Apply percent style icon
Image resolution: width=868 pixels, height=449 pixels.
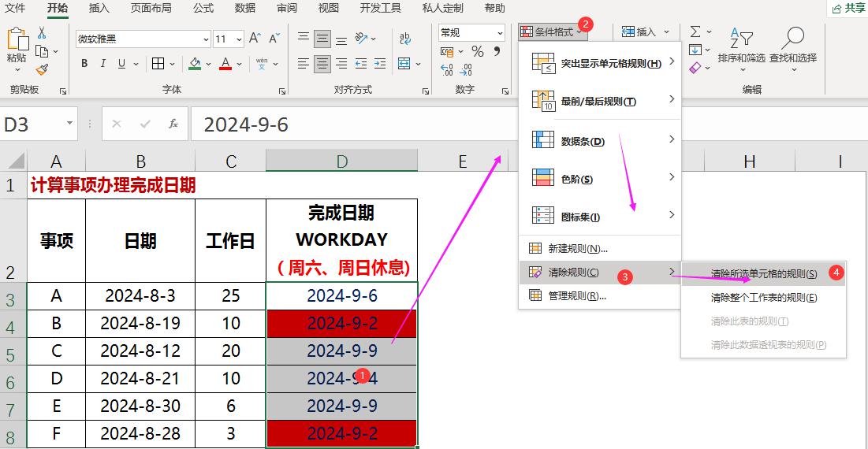[x=478, y=51]
